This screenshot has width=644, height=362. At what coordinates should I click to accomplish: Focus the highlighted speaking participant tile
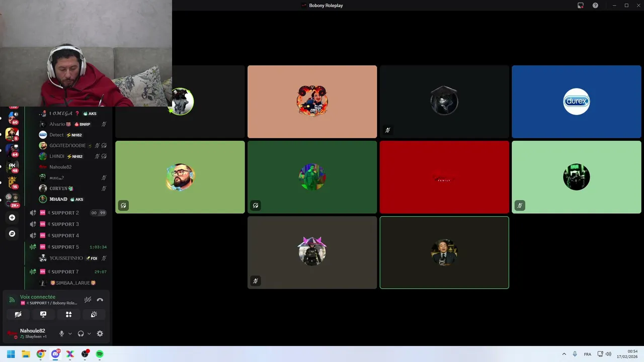tap(444, 252)
